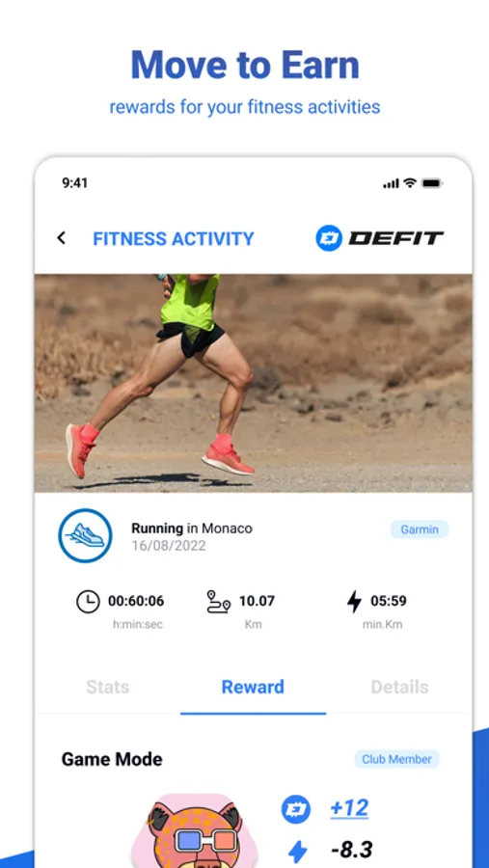Switch to the Stats tab
This screenshot has width=489, height=868.
107,687
